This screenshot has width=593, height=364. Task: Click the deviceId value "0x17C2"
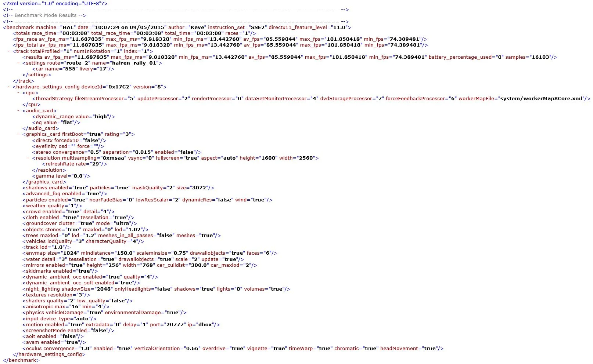click(119, 87)
